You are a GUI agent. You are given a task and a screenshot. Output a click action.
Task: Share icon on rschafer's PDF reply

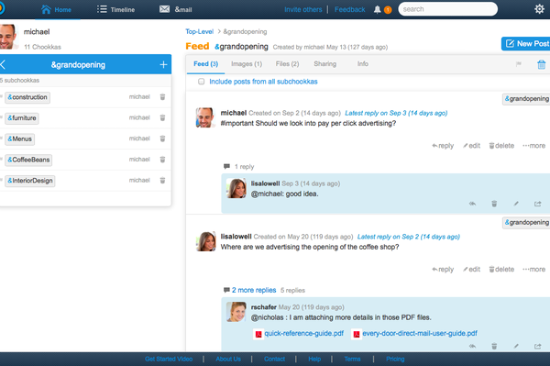(537, 346)
